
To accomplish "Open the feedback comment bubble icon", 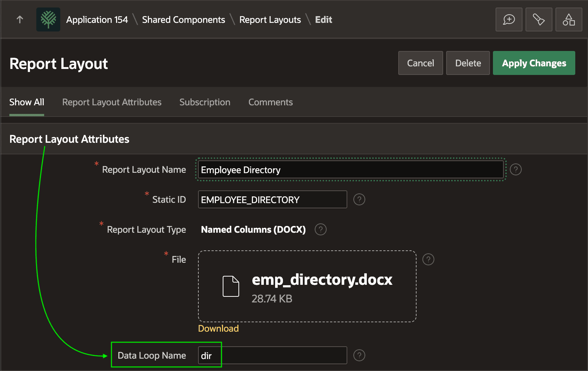I will point(509,19).
